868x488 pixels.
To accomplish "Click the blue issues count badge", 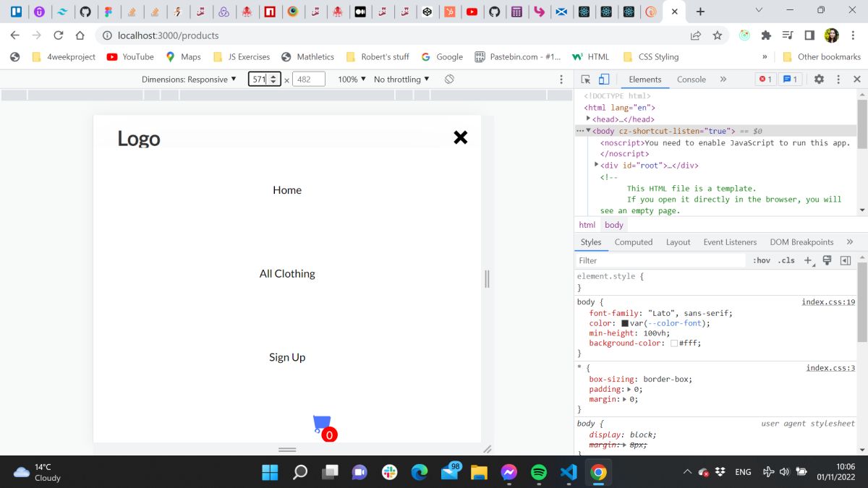I will pyautogui.click(x=791, y=80).
